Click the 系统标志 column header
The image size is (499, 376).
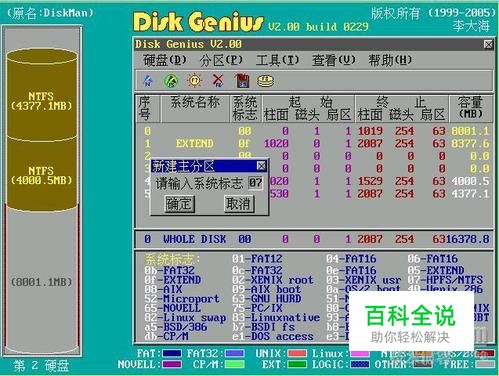[x=245, y=108]
